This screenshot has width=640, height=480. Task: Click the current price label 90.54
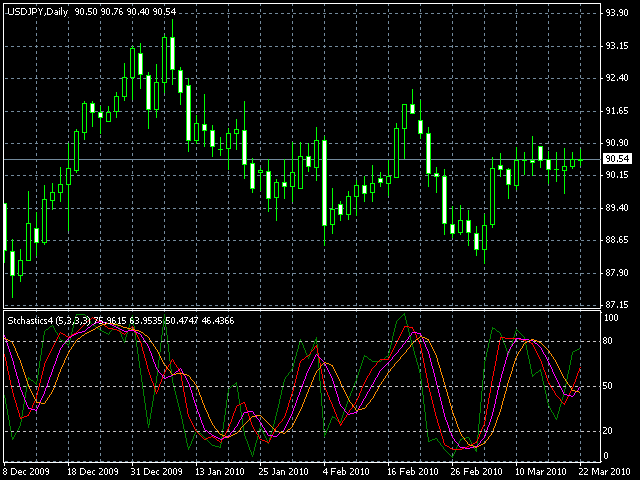(x=617, y=159)
